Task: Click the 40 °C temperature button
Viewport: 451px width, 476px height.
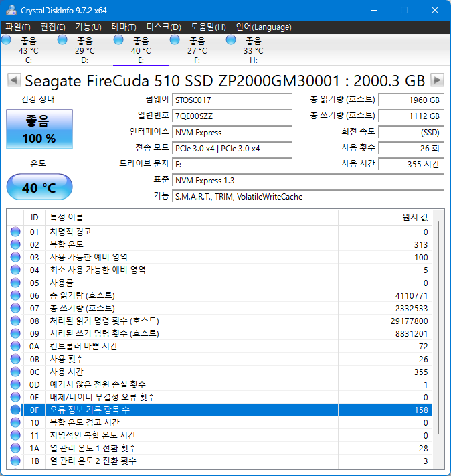Action: point(39,187)
